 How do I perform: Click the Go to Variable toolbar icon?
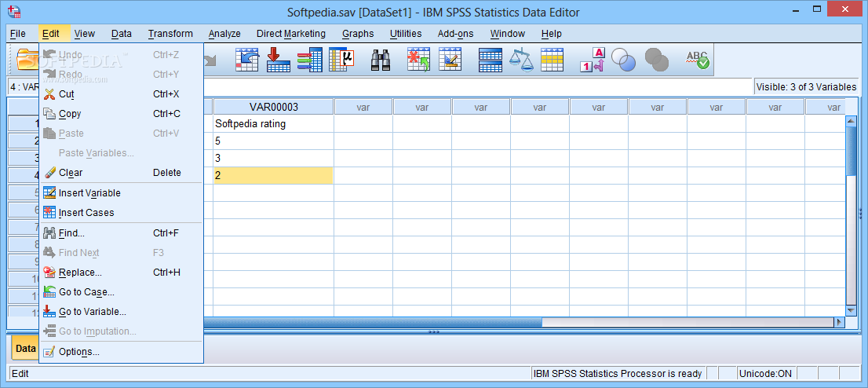click(279, 60)
